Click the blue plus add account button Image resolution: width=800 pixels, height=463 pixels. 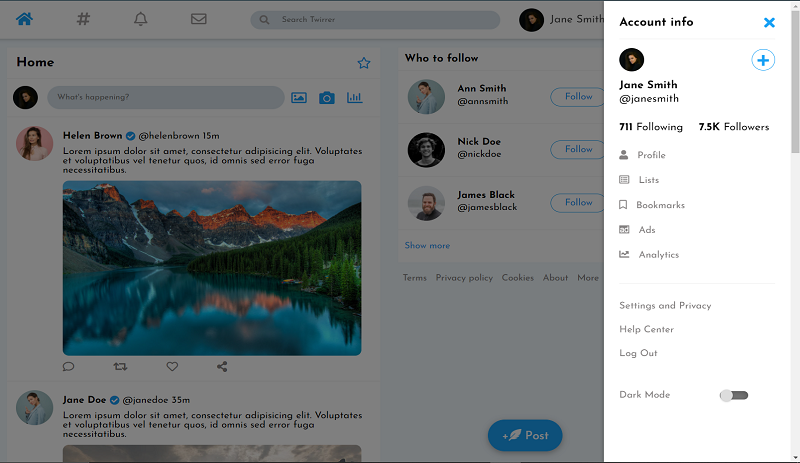click(x=763, y=61)
